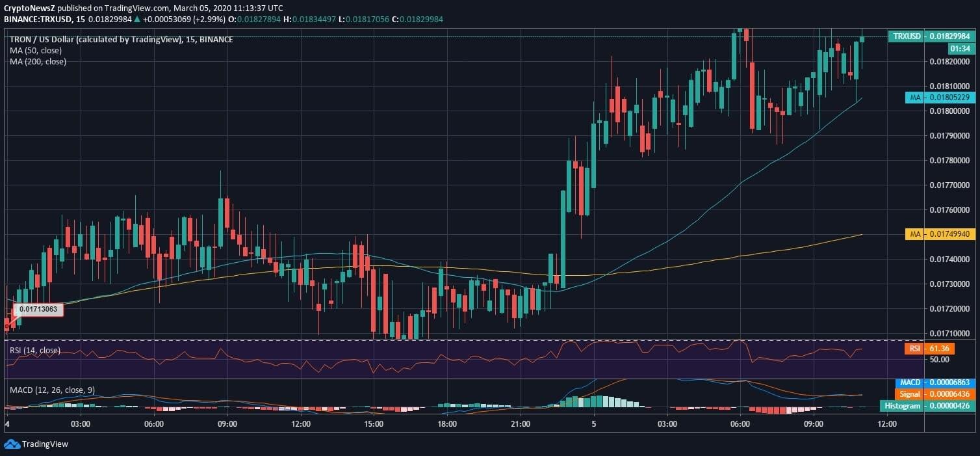Image resolution: width=980 pixels, height=456 pixels.
Task: Click the RSI 61.36 value label
Action: 929,349
